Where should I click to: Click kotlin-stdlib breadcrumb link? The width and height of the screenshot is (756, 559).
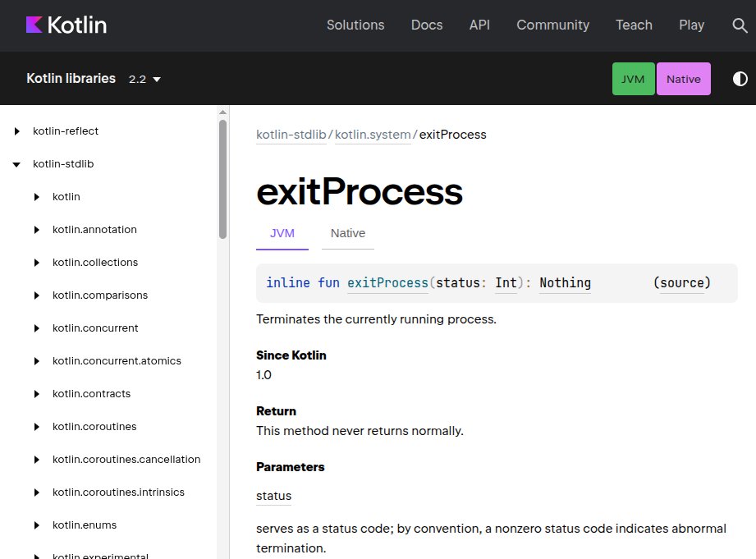291,135
